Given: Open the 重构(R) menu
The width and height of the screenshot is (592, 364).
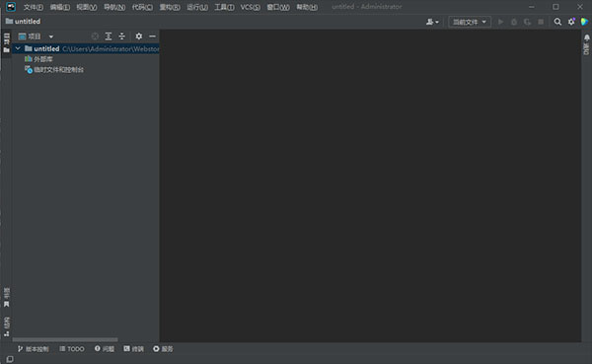Looking at the screenshot, I should click(x=170, y=7).
